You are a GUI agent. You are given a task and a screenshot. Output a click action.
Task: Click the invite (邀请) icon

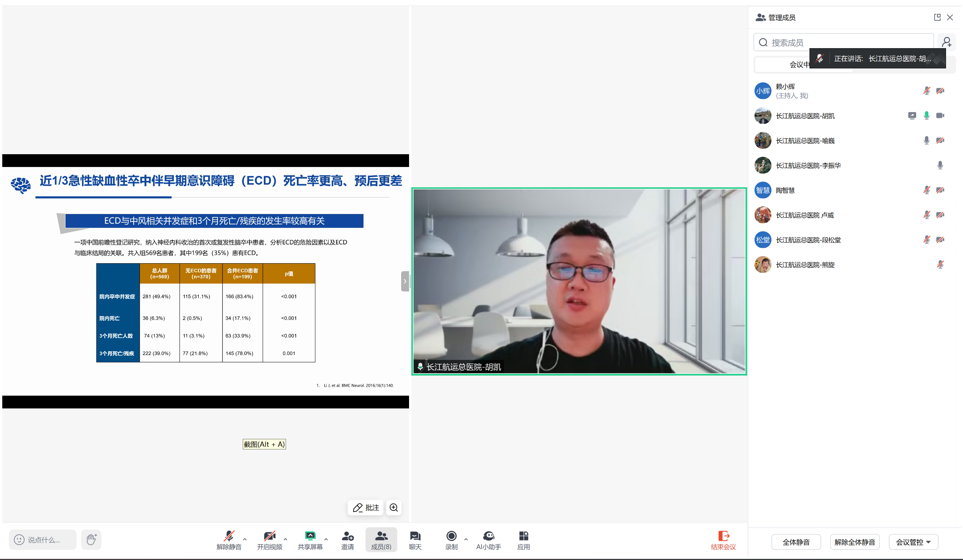[347, 540]
